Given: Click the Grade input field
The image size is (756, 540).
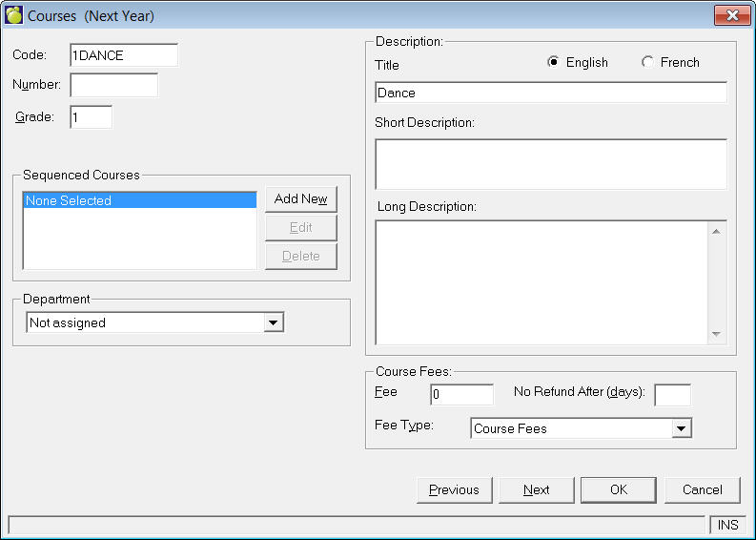Looking at the screenshot, I should [91, 116].
